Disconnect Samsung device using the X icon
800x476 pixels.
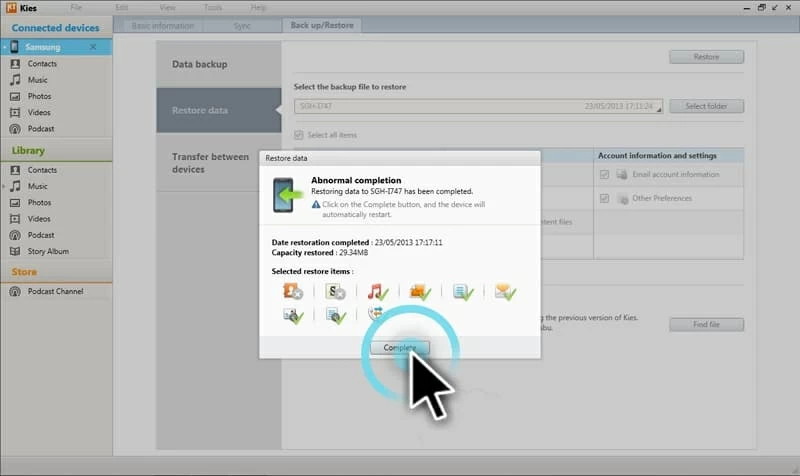coord(93,47)
